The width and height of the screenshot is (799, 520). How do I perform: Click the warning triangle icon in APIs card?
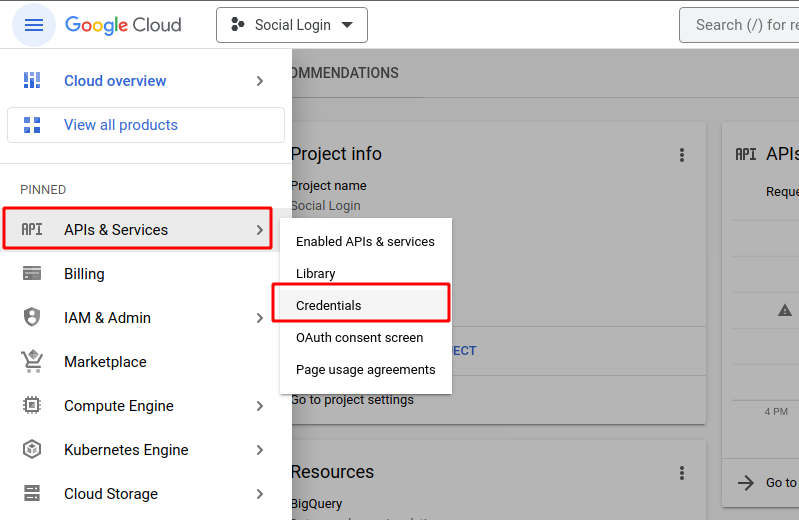(x=785, y=310)
